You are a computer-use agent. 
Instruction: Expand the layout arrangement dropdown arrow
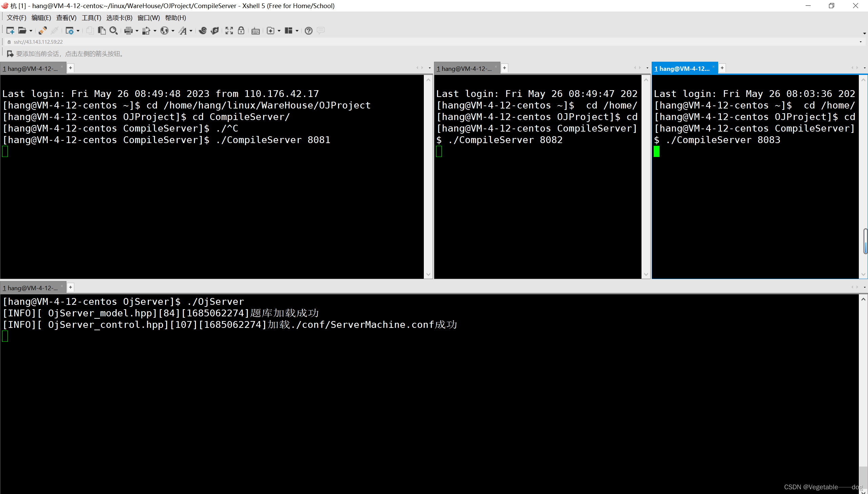[297, 31]
